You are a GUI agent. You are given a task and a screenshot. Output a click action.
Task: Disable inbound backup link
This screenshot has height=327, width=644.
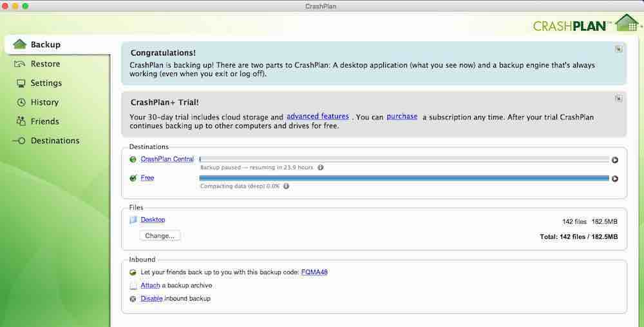pos(151,298)
